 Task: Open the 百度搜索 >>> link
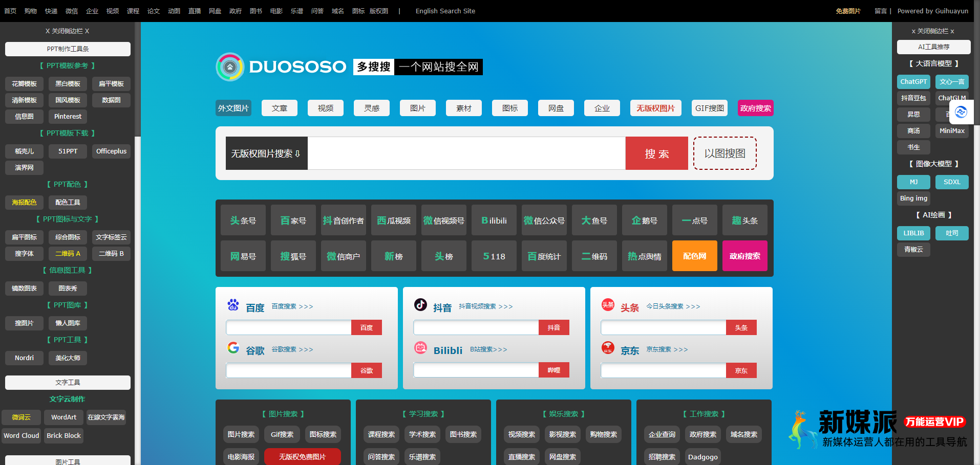coord(292,306)
